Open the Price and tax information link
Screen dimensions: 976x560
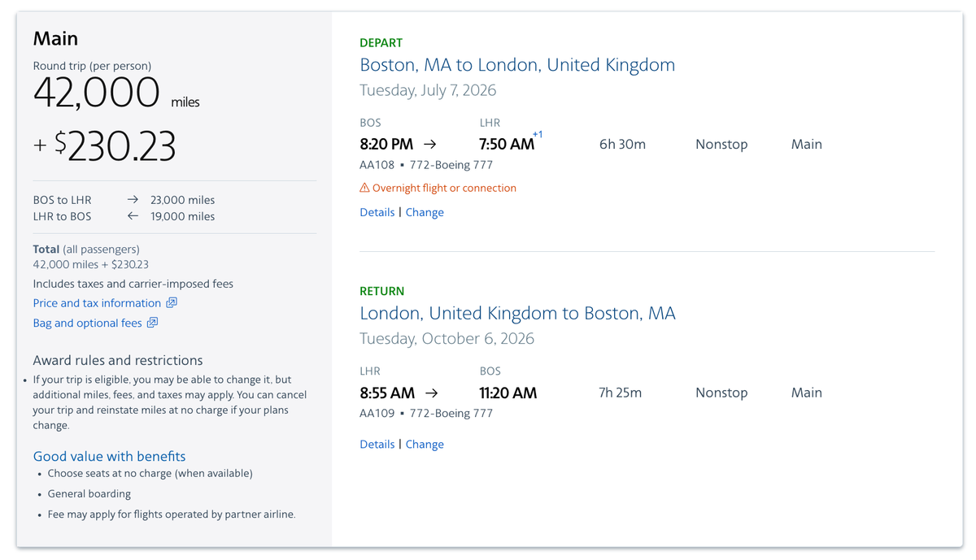click(x=98, y=302)
